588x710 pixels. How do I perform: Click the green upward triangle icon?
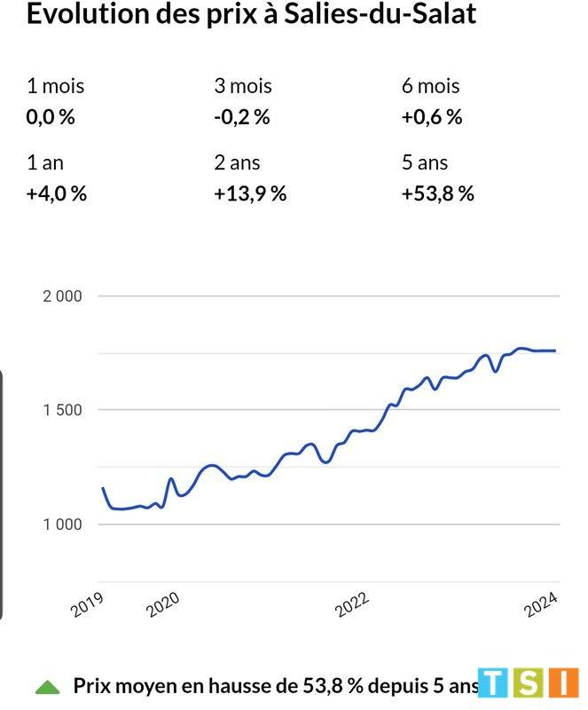pyautogui.click(x=47, y=686)
